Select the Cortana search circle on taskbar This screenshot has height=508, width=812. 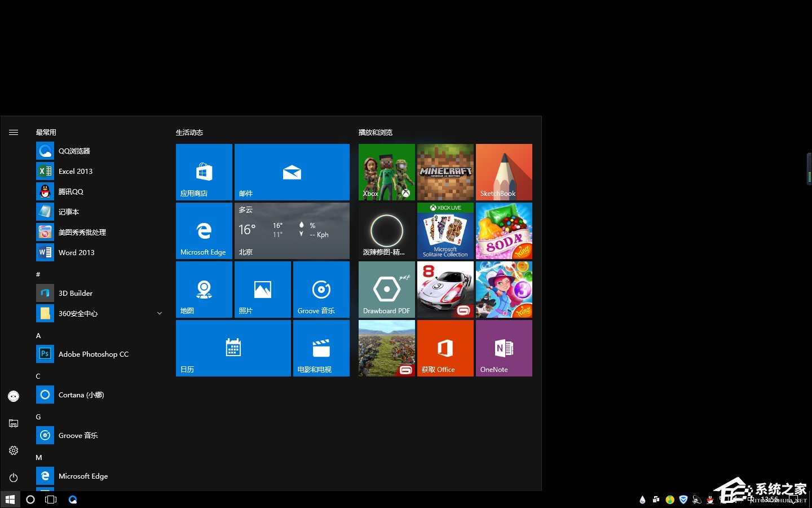click(30, 500)
